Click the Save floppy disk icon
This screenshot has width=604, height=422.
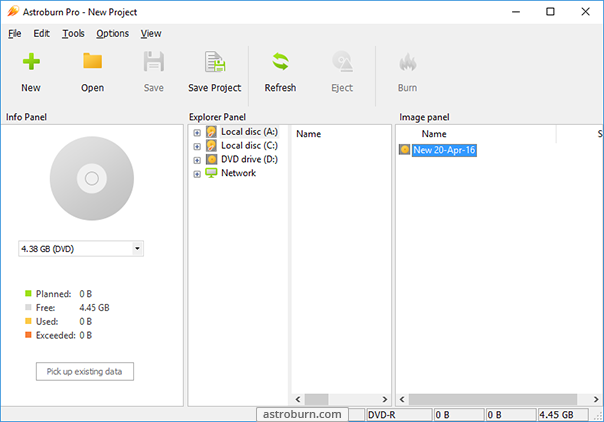[x=154, y=62]
